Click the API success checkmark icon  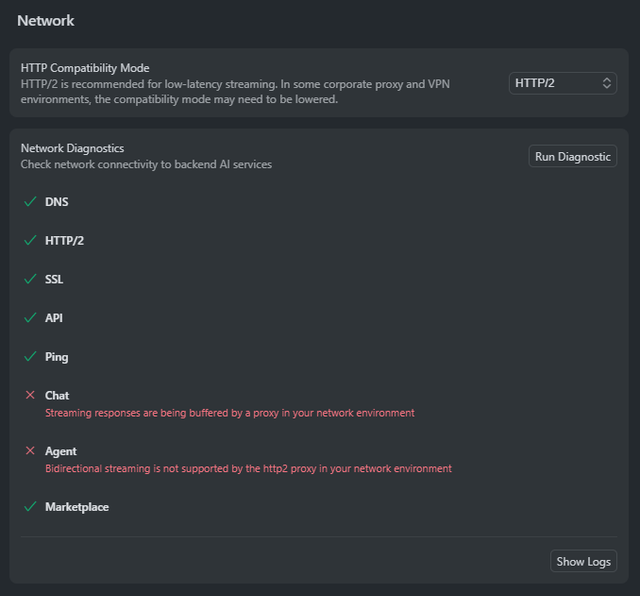click(x=30, y=318)
